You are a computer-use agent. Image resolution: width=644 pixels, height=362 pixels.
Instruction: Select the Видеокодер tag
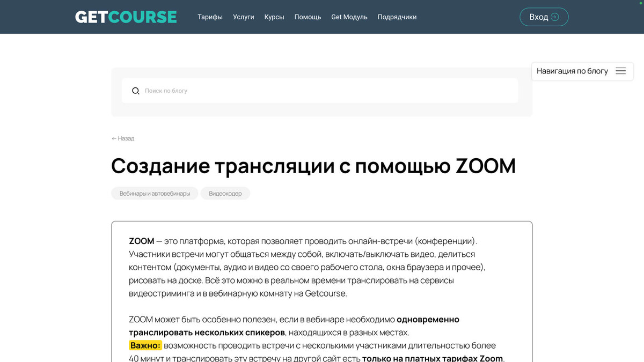pos(225,193)
